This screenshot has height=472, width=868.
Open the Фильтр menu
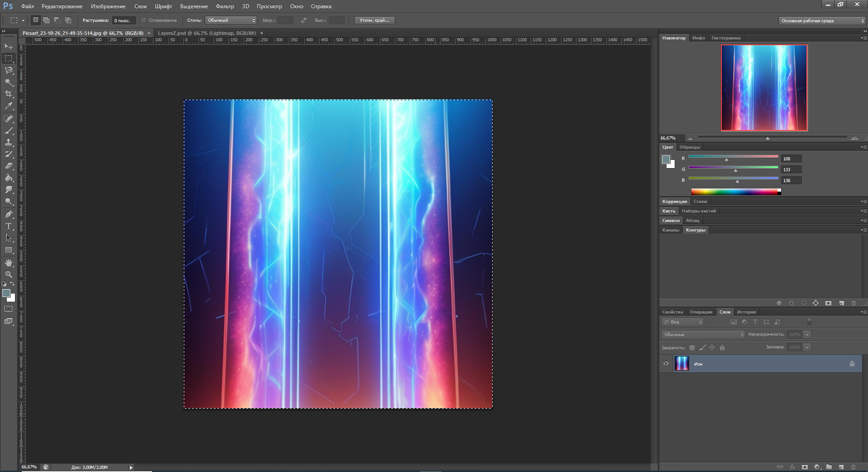click(x=225, y=6)
